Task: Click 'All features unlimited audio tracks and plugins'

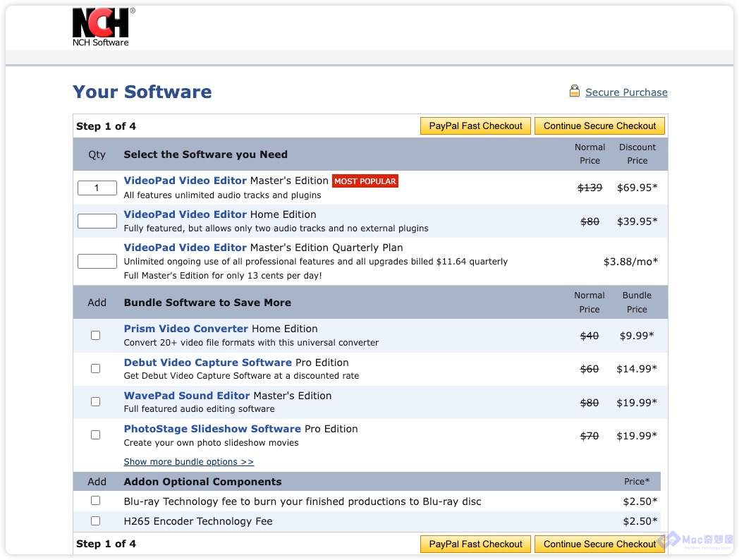Action: (x=222, y=195)
